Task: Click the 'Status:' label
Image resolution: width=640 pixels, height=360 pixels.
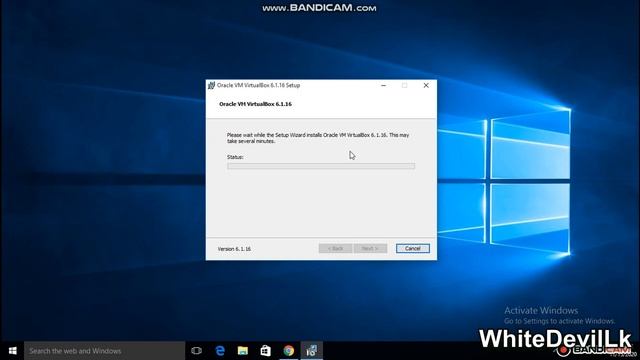Action: tap(235, 157)
